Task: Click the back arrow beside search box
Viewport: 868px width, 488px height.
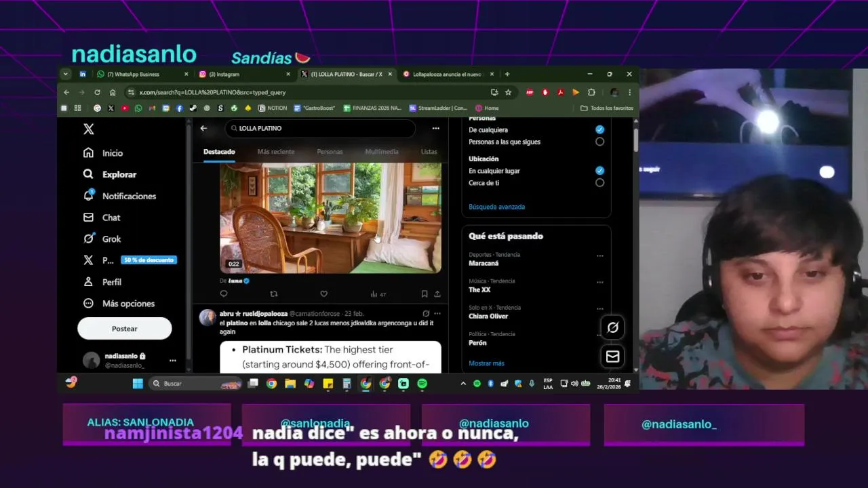Action: (203, 128)
